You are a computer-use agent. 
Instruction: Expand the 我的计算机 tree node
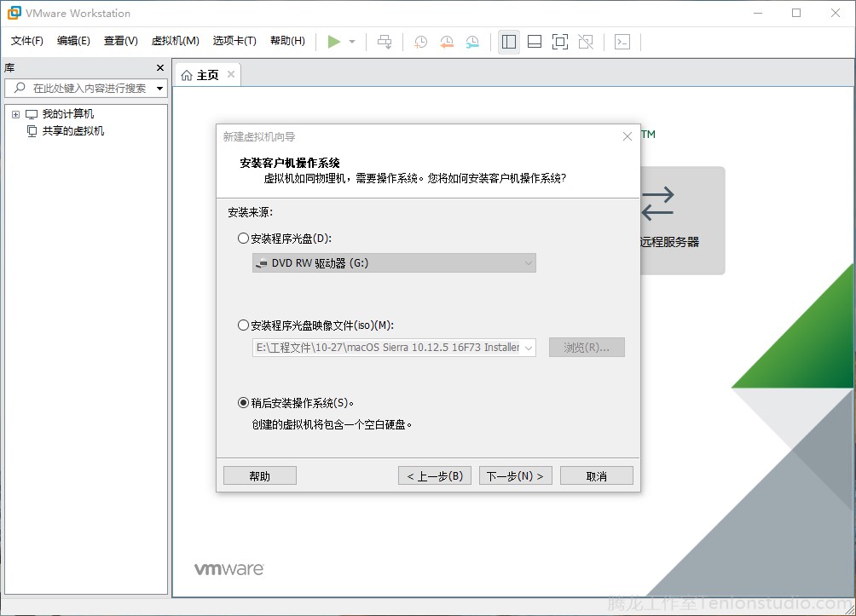[x=15, y=114]
